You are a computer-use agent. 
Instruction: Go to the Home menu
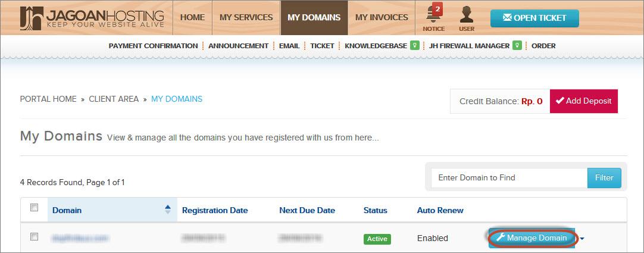pyautogui.click(x=192, y=18)
